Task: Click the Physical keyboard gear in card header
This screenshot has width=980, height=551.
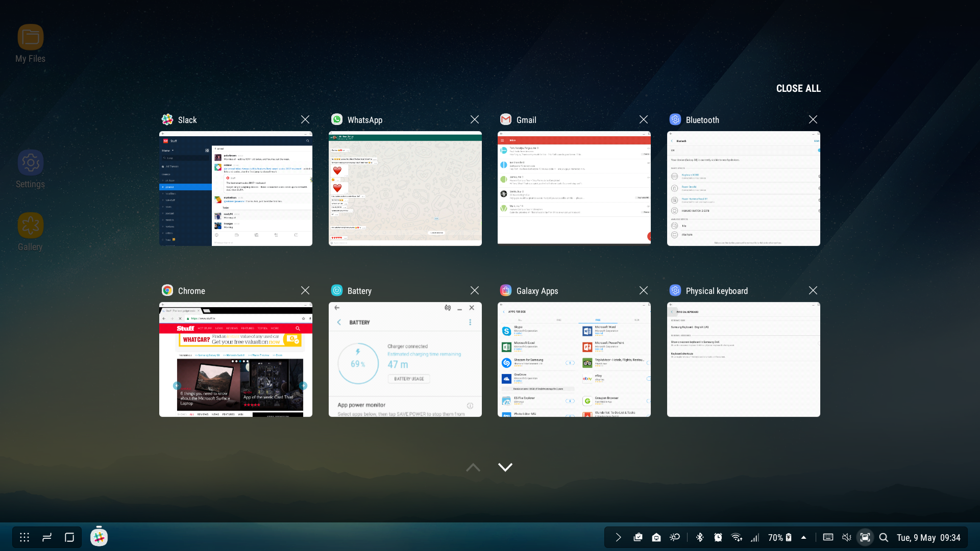Action: click(x=675, y=290)
